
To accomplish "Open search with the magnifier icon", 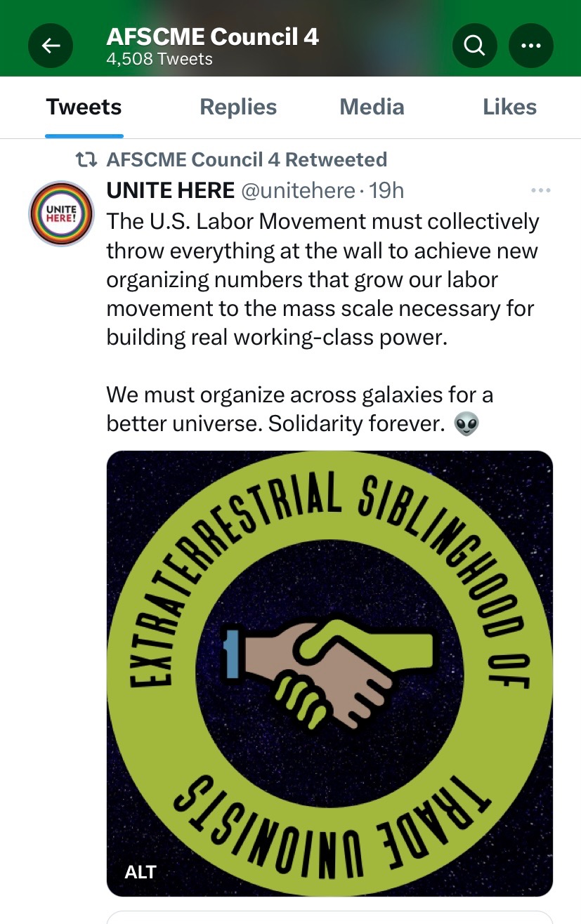I will 474,46.
